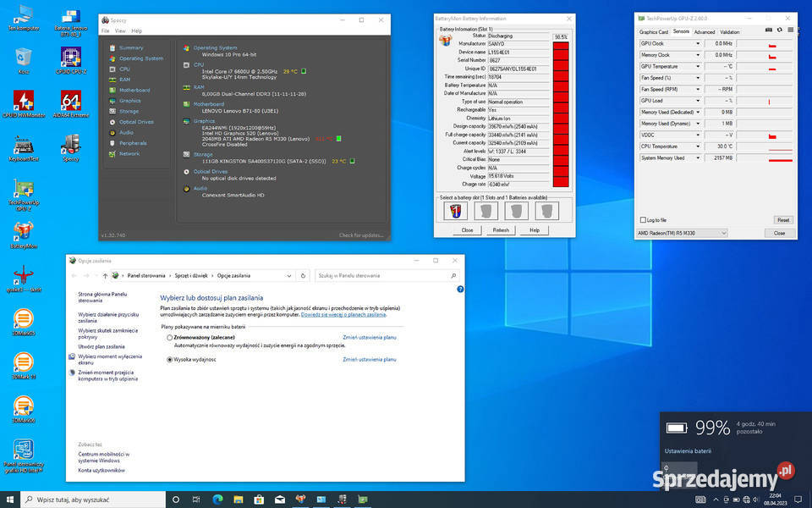
Task: Open AMD Radeon R5 M330 GPU selector
Action: click(682, 234)
